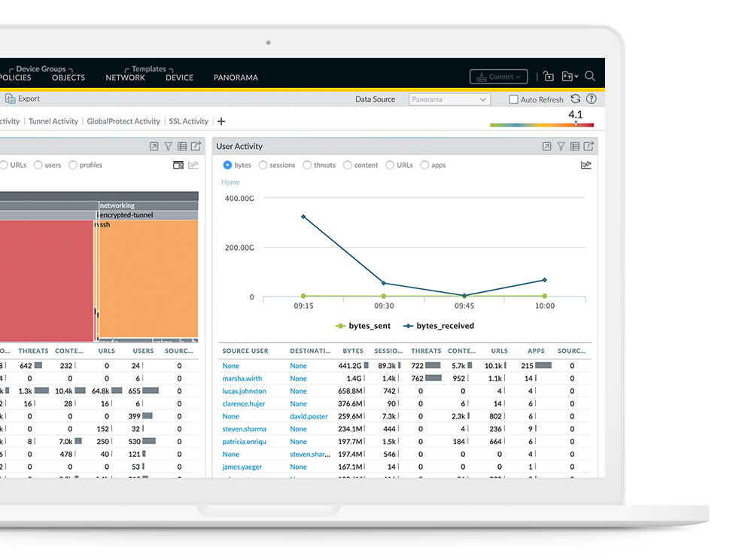The width and height of the screenshot is (733, 560).
Task: Open the Data Source Panorama dropdown
Action: tap(450, 99)
